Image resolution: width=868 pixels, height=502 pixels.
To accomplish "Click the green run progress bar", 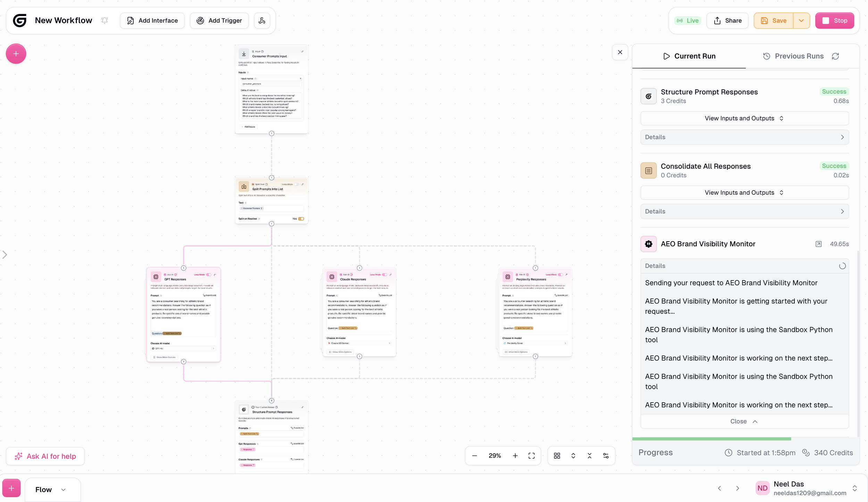I will (711, 439).
